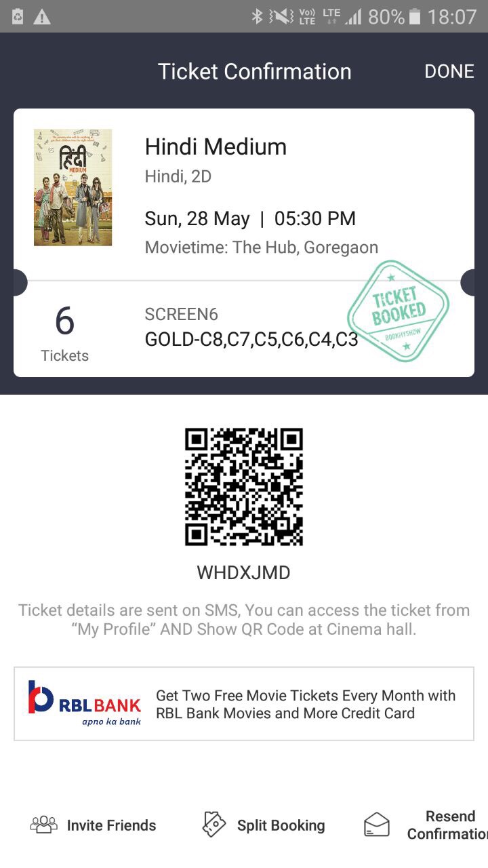Tap DONE to close the confirmation

[x=449, y=71]
